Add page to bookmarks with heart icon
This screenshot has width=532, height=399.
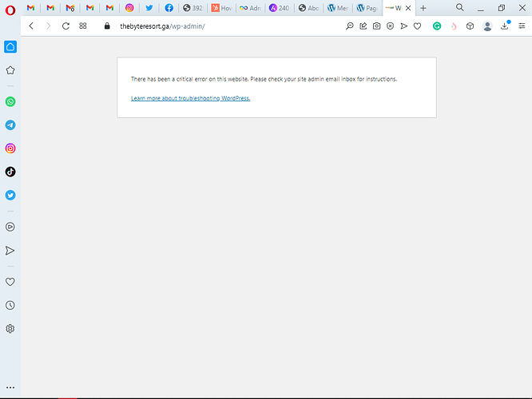417,26
